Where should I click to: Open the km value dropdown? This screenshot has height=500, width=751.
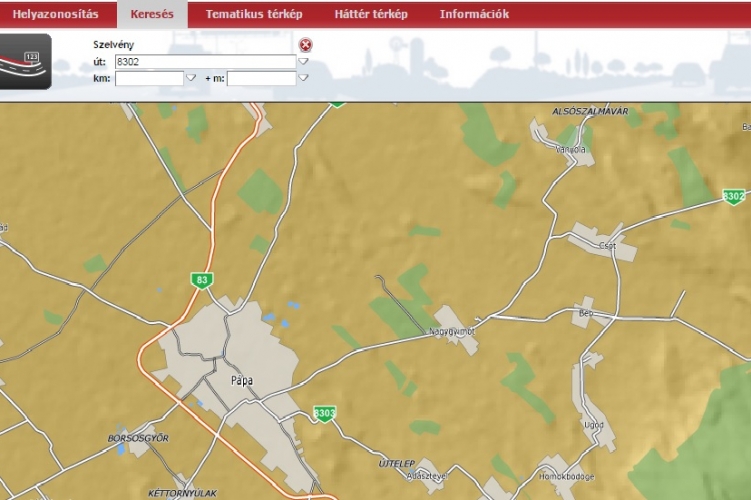[x=191, y=78]
